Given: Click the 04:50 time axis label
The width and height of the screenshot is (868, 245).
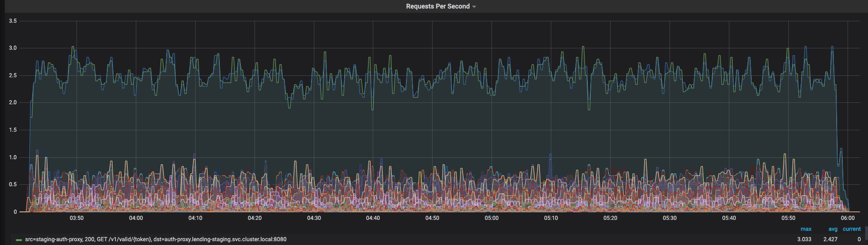Looking at the screenshot, I should tap(432, 218).
